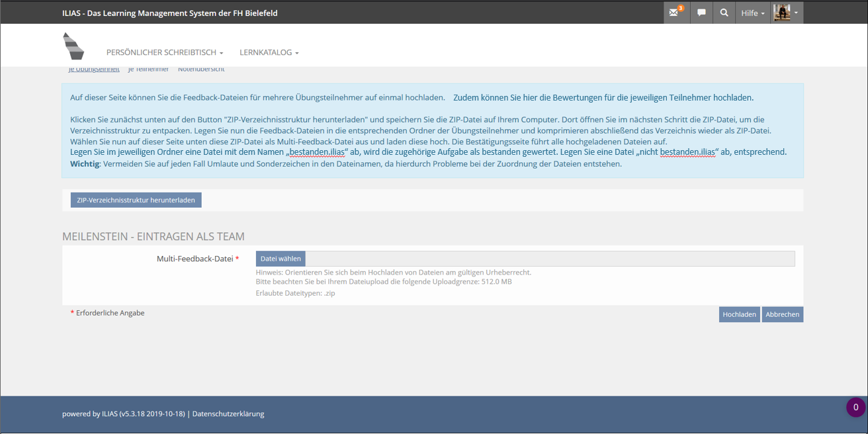Switch to the Je Teilnehmer tab

click(x=148, y=69)
